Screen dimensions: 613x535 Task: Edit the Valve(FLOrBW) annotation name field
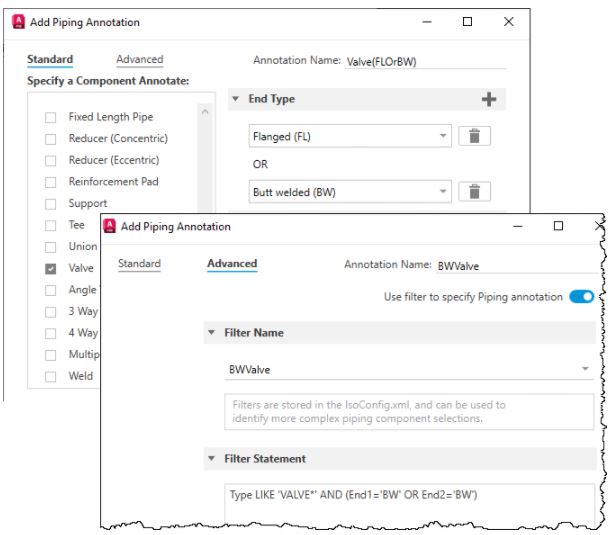pyautogui.click(x=425, y=62)
